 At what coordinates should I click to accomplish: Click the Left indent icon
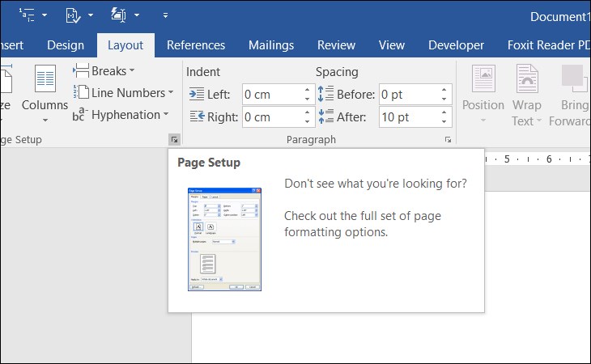coord(197,94)
